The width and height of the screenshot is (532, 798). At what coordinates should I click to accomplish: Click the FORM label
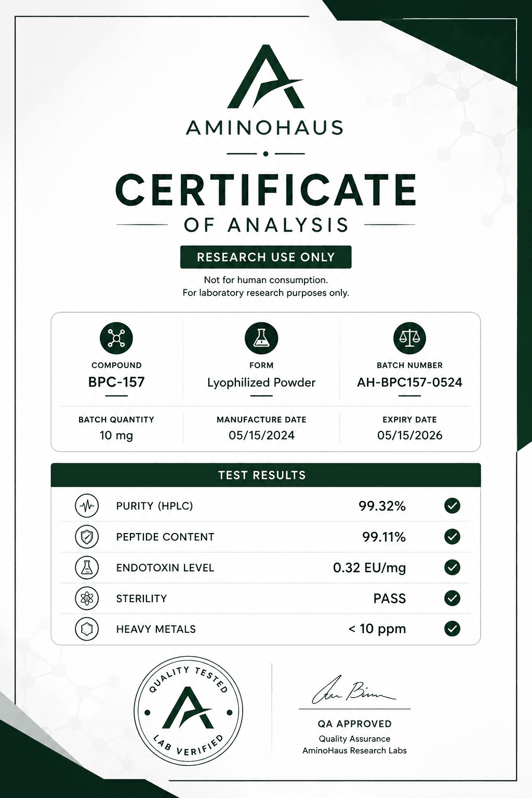pyautogui.click(x=261, y=365)
